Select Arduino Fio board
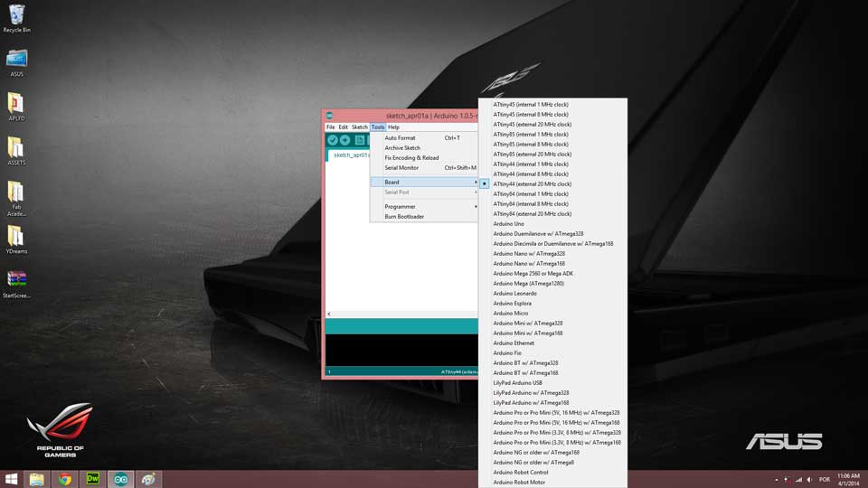The height and width of the screenshot is (488, 868). [552, 353]
